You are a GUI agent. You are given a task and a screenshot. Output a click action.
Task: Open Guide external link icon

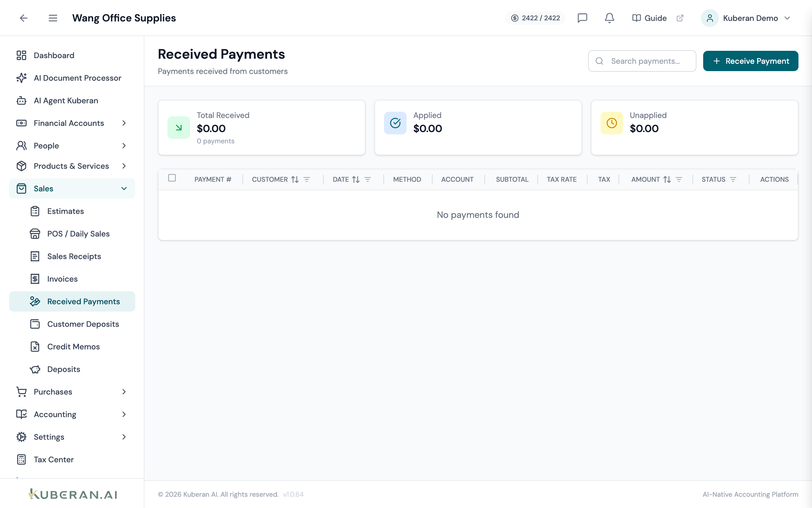coord(680,18)
